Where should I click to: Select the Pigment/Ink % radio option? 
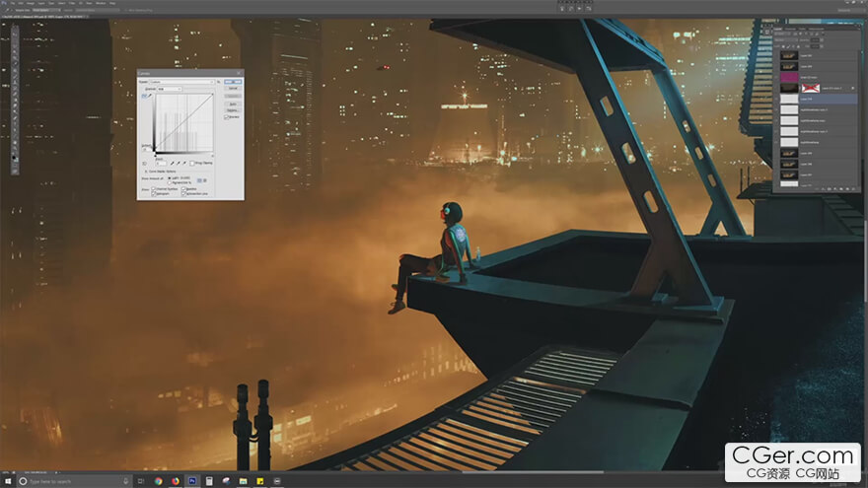pyautogui.click(x=170, y=182)
